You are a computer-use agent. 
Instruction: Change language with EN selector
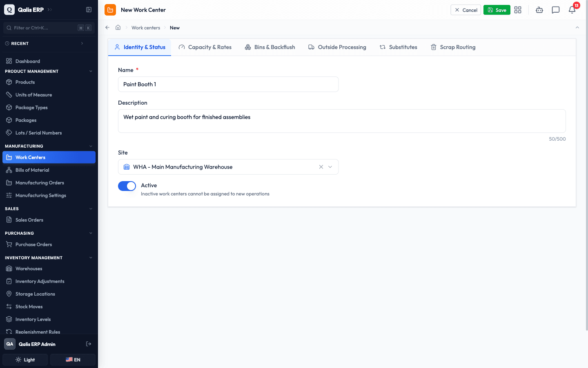pos(73,360)
